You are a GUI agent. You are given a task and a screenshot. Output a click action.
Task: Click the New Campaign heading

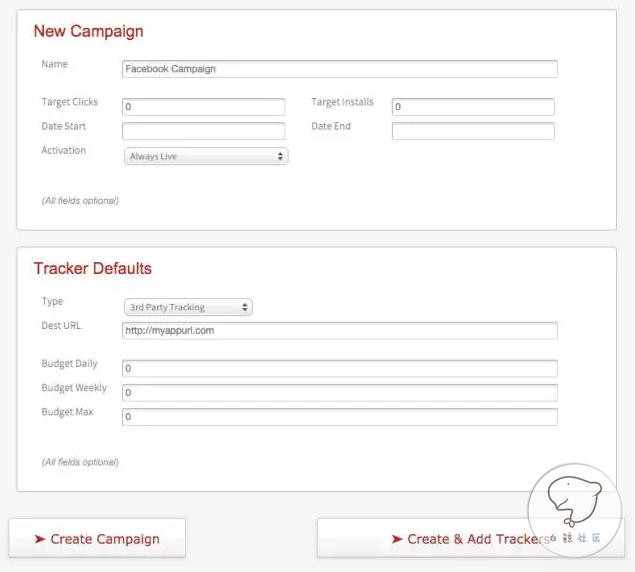88,31
